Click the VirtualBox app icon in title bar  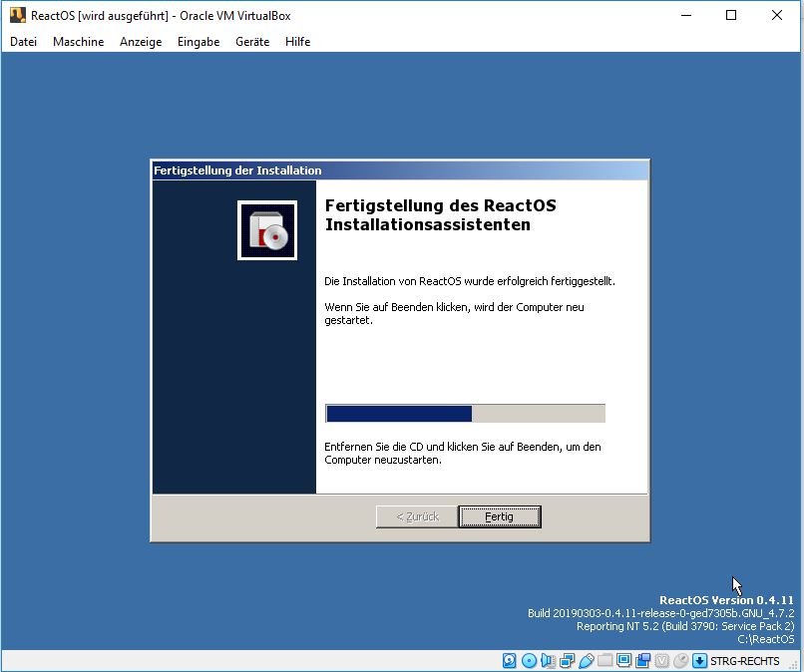(x=17, y=15)
